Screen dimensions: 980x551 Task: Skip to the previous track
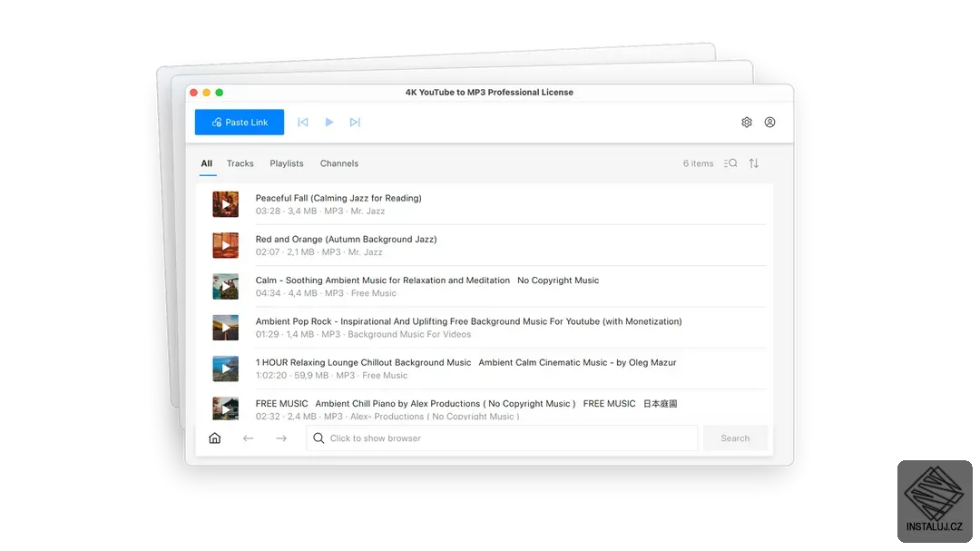click(x=303, y=122)
